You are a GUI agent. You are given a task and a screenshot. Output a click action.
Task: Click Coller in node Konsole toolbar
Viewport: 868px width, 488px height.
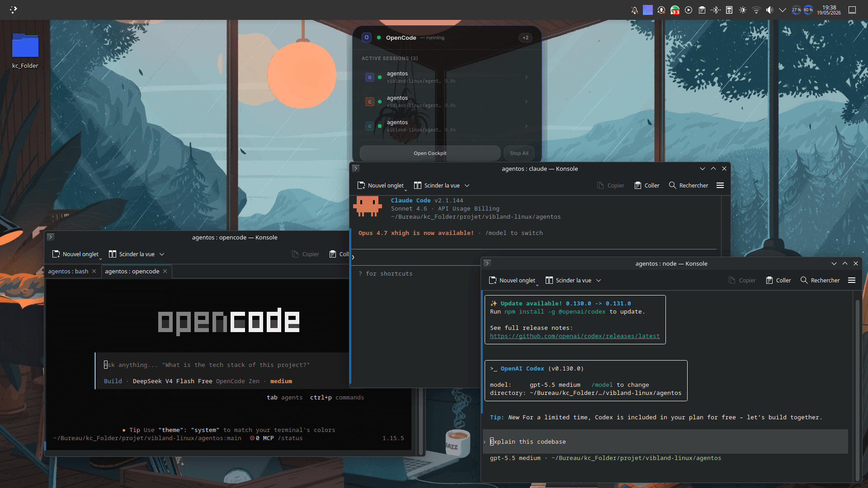778,281
